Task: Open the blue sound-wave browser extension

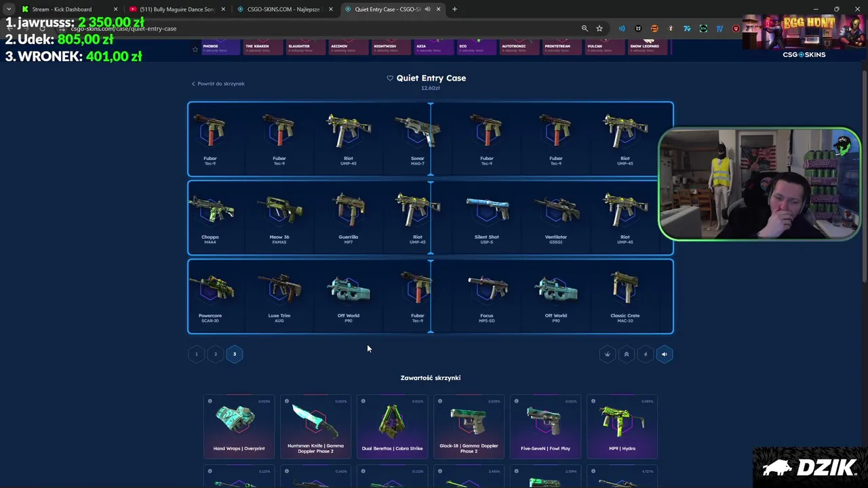Action: click(622, 28)
